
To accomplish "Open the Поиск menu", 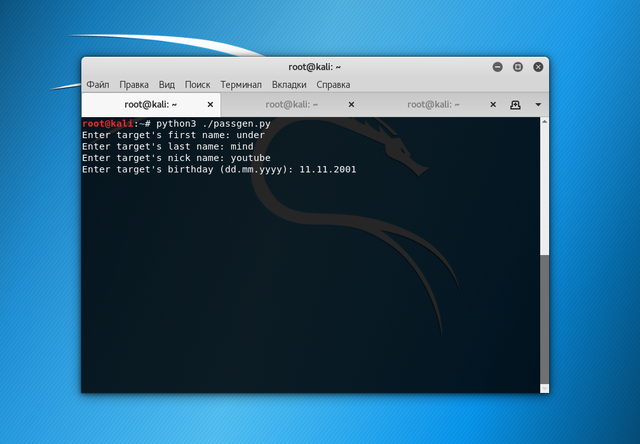I will click(x=198, y=84).
